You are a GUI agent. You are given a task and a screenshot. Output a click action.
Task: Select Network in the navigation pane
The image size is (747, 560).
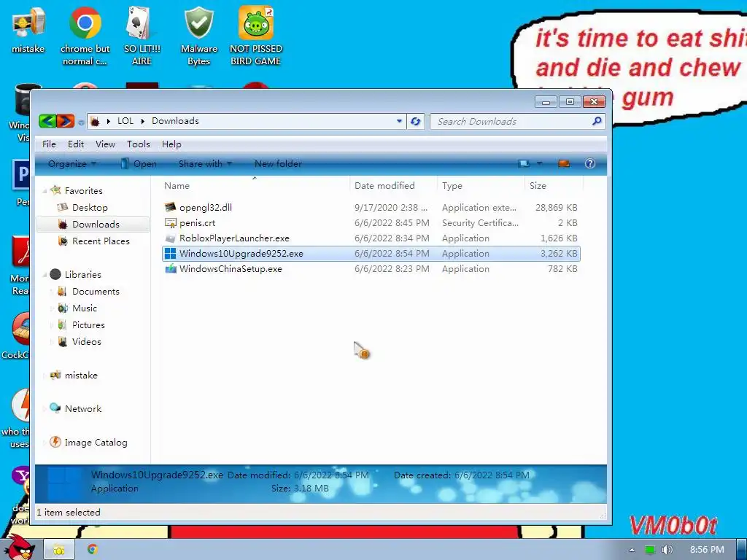point(83,408)
